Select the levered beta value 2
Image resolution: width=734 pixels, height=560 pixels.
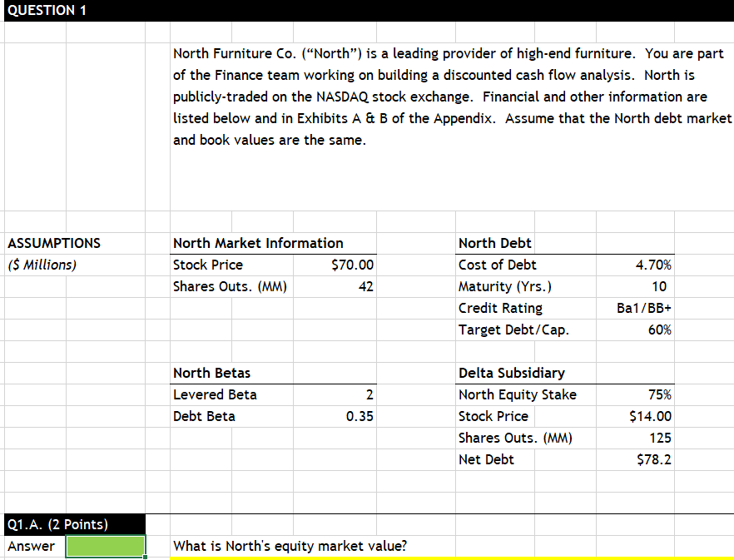point(369,394)
